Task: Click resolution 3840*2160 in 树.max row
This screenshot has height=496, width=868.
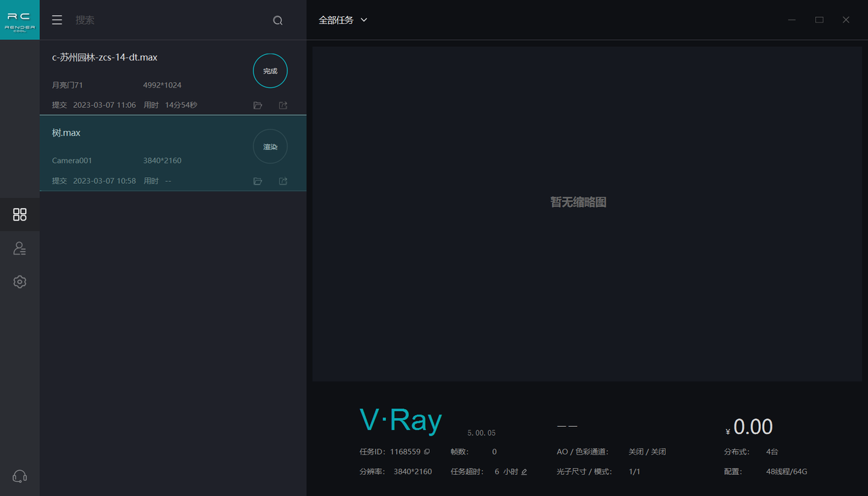Action: point(162,161)
